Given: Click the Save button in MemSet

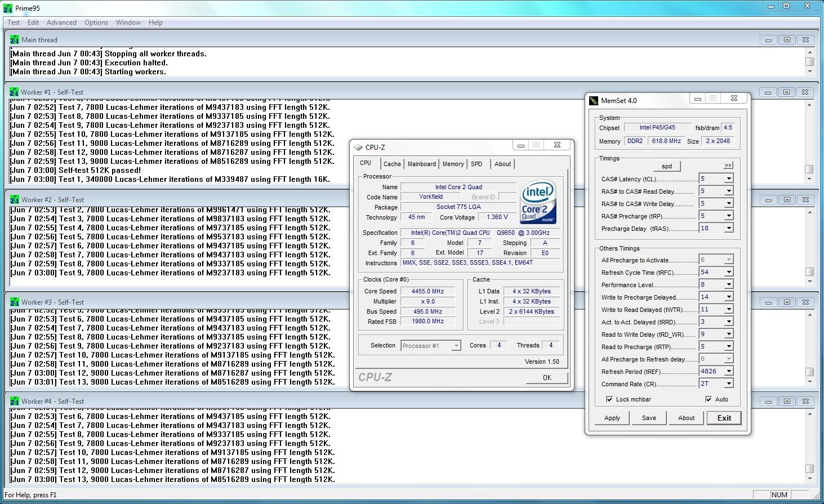Looking at the screenshot, I should tap(649, 418).
